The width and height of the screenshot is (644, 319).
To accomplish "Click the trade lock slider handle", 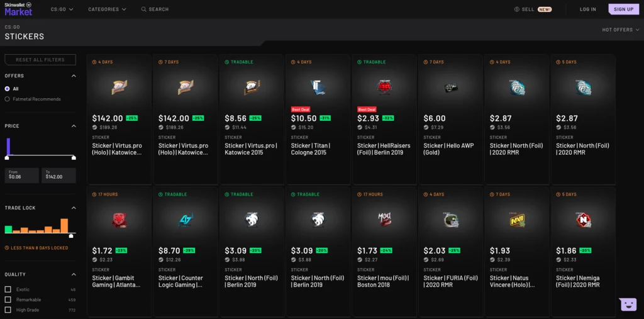I will coord(71,236).
